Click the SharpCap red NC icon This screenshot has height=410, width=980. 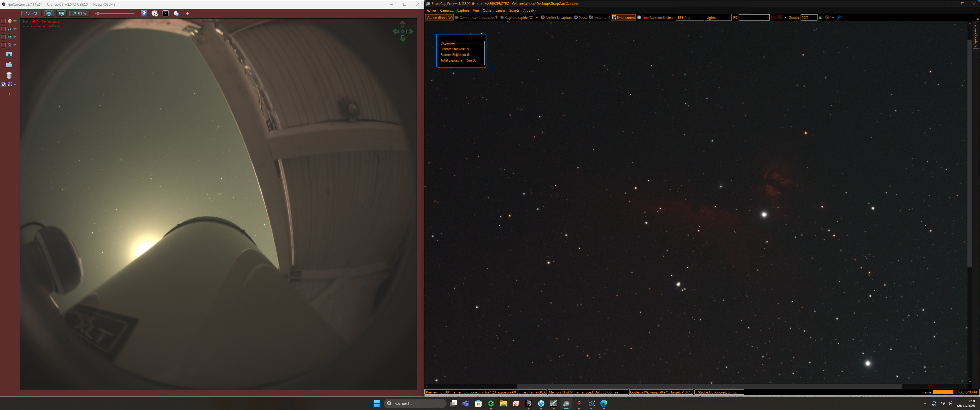[645, 17]
